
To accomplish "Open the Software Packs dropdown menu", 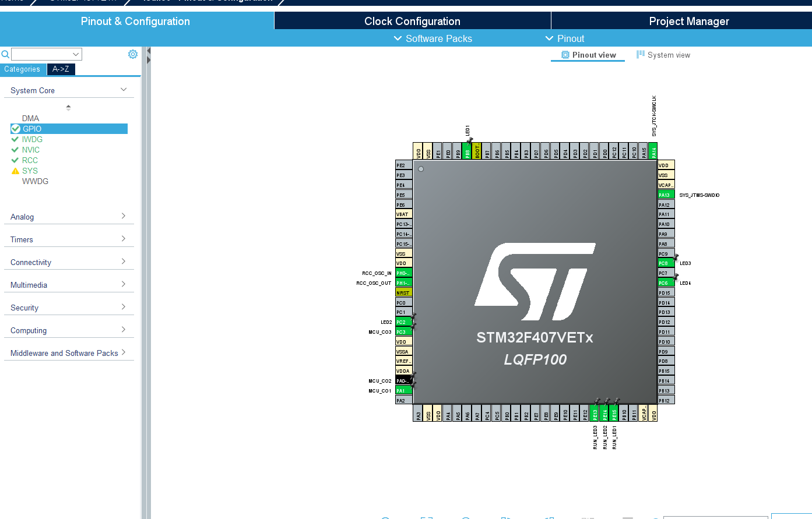I will pyautogui.click(x=433, y=38).
